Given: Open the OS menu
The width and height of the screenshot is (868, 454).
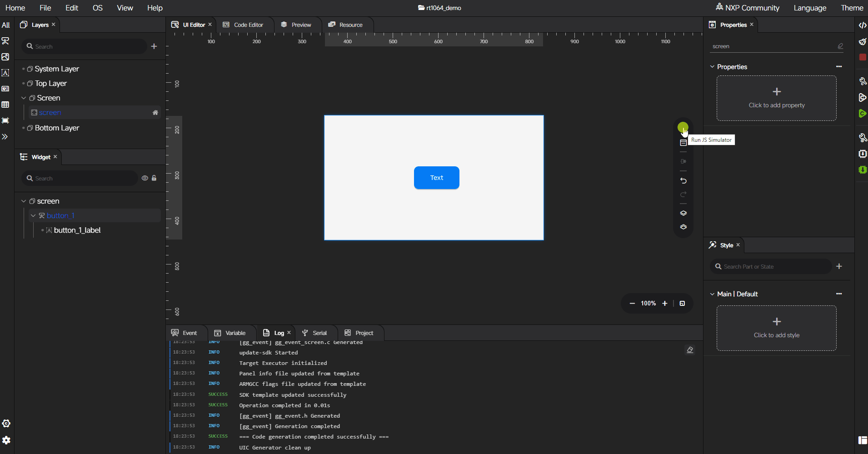Looking at the screenshot, I should point(97,8).
